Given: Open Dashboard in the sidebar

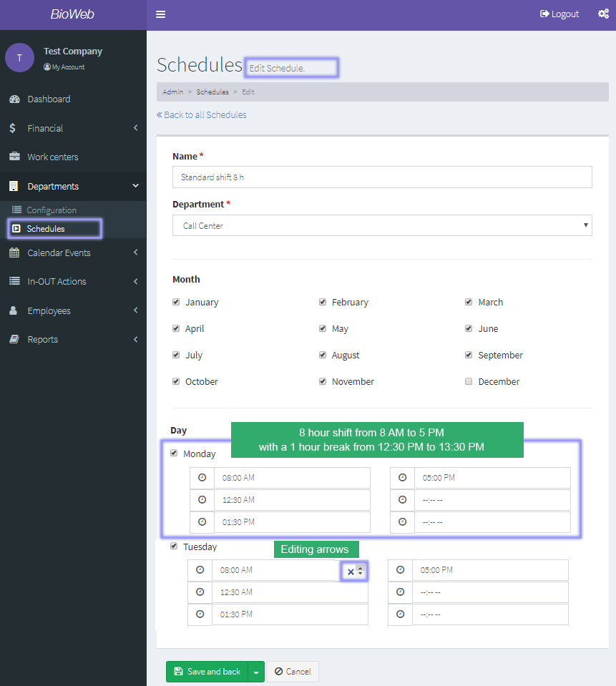Looking at the screenshot, I should pyautogui.click(x=49, y=99).
